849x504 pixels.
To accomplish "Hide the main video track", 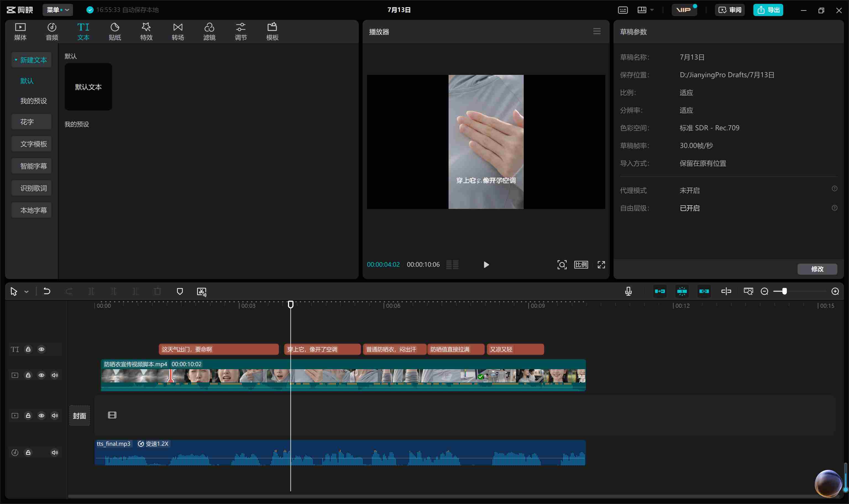I will [41, 375].
